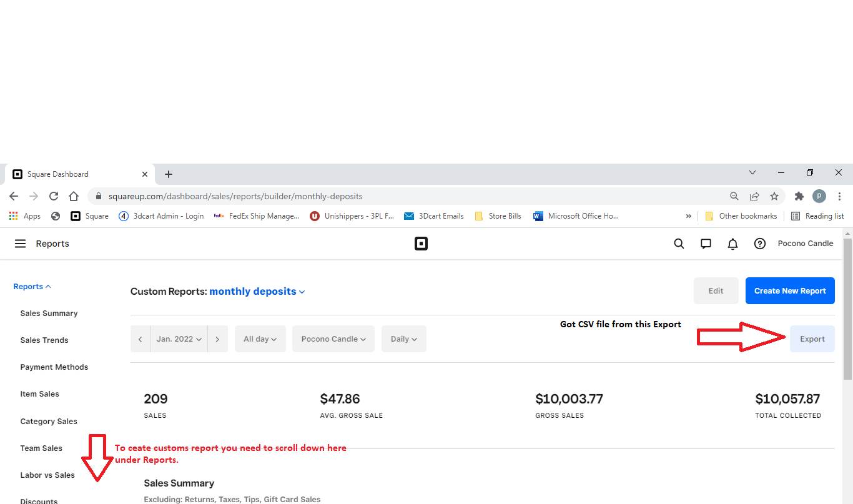Click Create New Report

click(x=789, y=291)
